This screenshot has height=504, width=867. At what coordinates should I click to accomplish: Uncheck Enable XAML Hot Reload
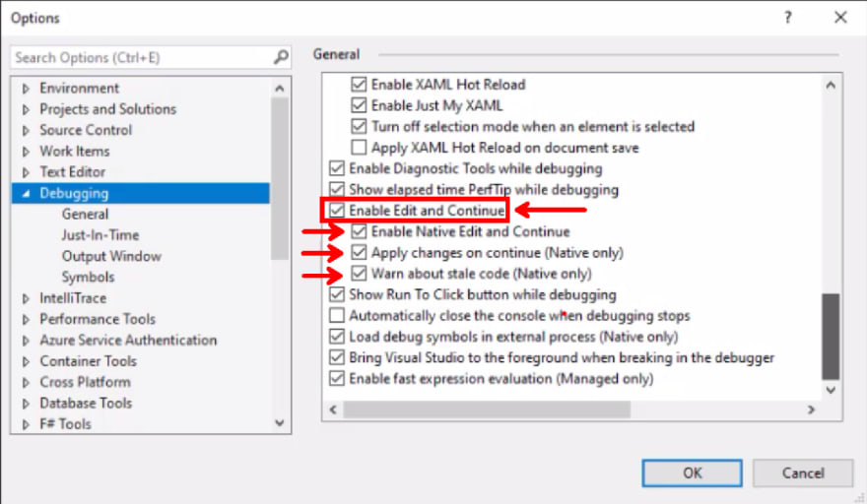[359, 85]
